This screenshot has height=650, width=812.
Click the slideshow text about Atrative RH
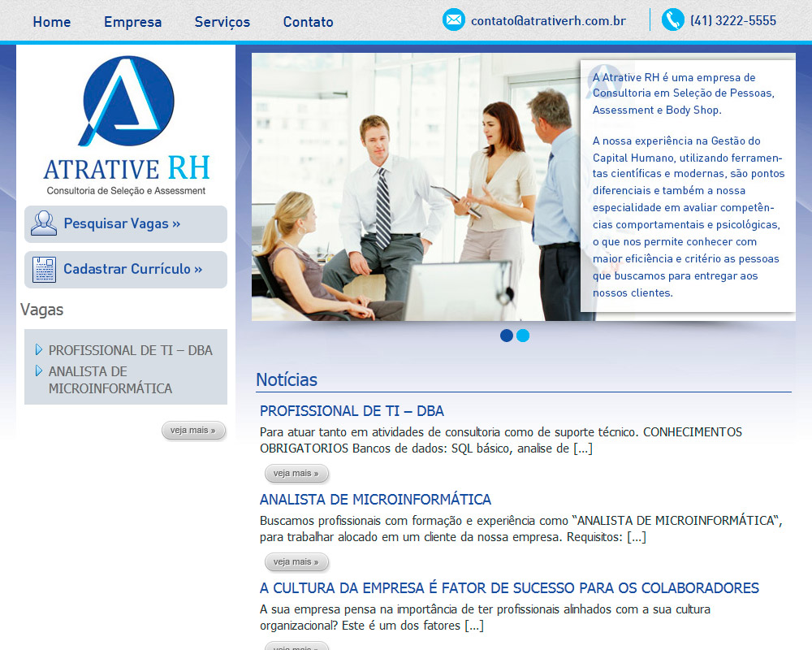click(688, 185)
